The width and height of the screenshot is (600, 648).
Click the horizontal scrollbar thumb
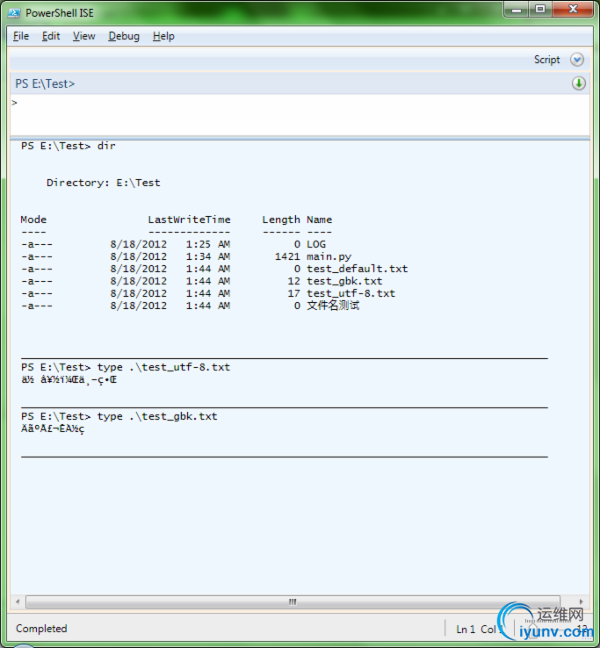coord(293,602)
